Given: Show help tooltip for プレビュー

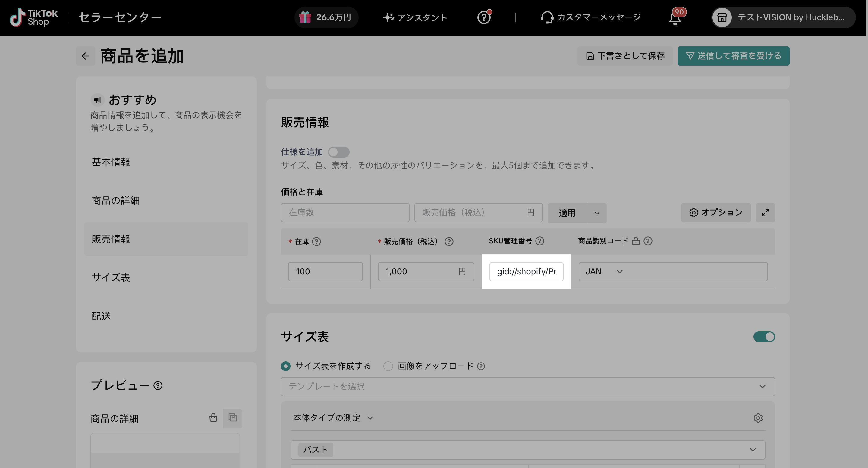Looking at the screenshot, I should (158, 385).
